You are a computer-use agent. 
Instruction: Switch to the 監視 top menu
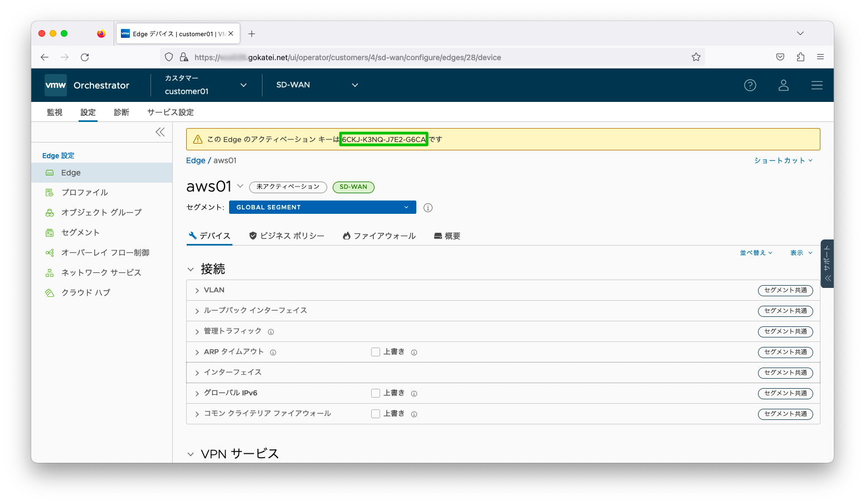55,112
